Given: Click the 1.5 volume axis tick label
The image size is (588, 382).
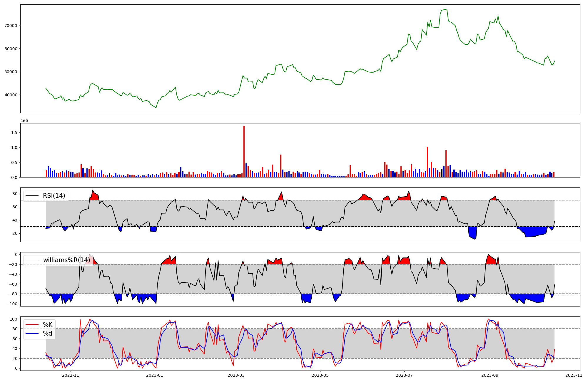Looking at the screenshot, I should (x=14, y=133).
